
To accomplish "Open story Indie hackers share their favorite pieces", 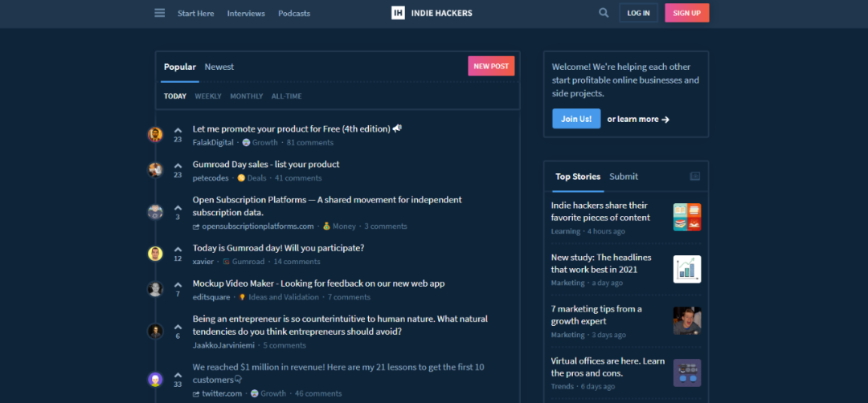I will (x=600, y=212).
